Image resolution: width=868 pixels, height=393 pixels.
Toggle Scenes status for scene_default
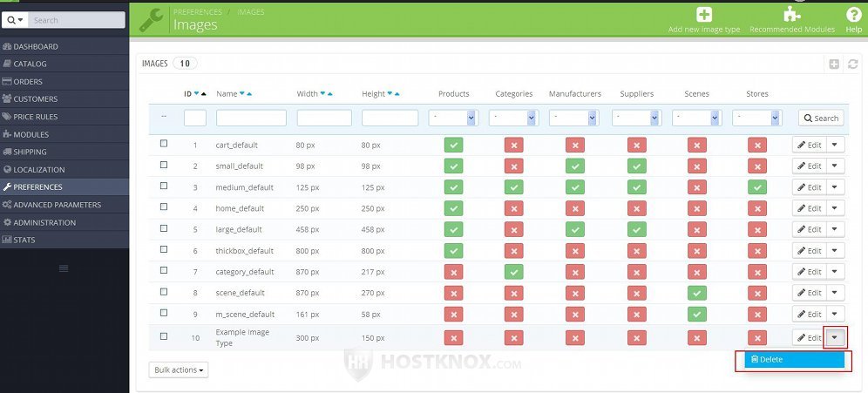697,293
